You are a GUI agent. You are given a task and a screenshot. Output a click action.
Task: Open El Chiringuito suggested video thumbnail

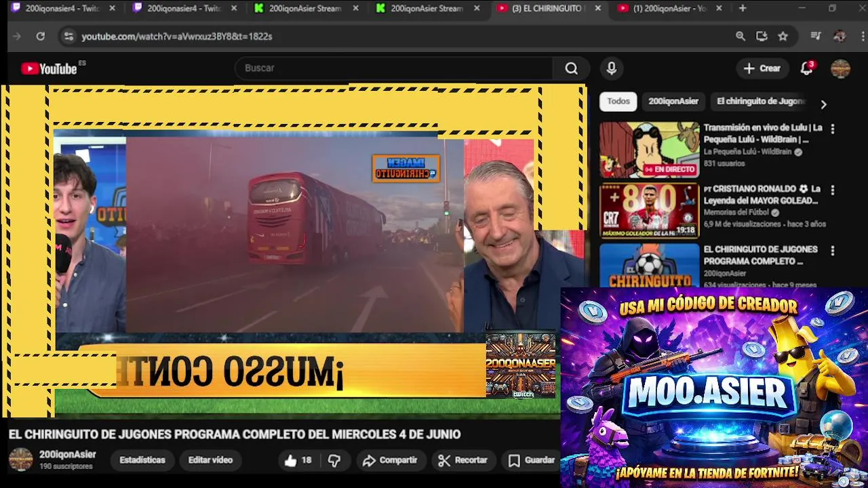(x=649, y=266)
